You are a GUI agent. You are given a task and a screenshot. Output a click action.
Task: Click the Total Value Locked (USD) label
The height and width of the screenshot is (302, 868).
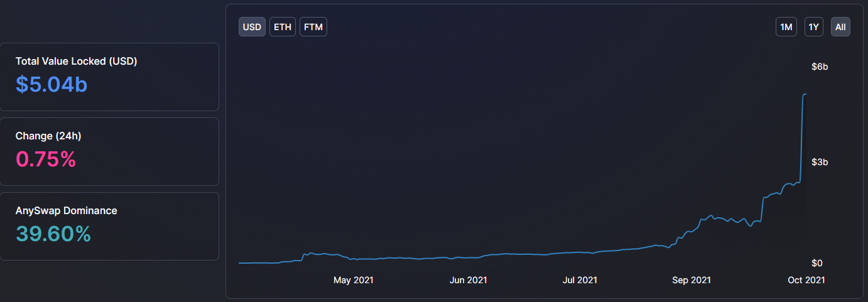tap(76, 62)
